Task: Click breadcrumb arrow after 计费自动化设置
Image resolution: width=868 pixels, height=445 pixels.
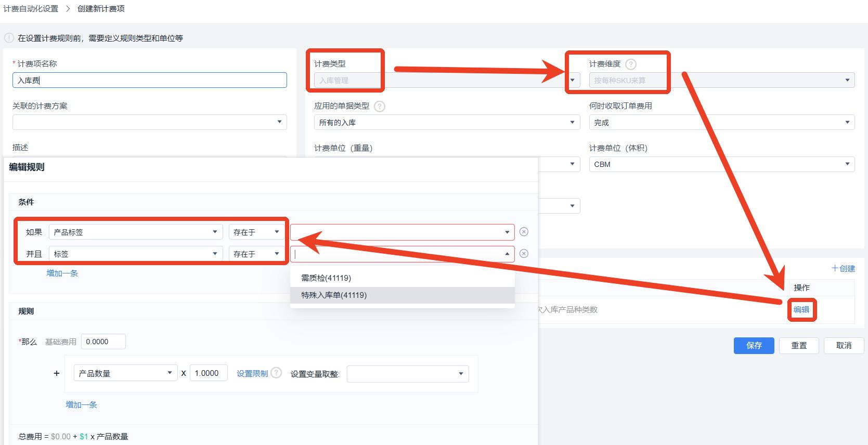Action: click(68, 9)
